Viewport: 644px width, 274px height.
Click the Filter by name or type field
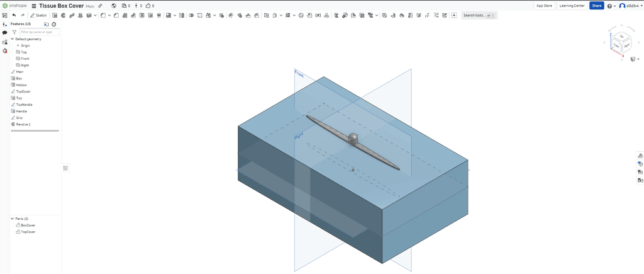[40, 32]
